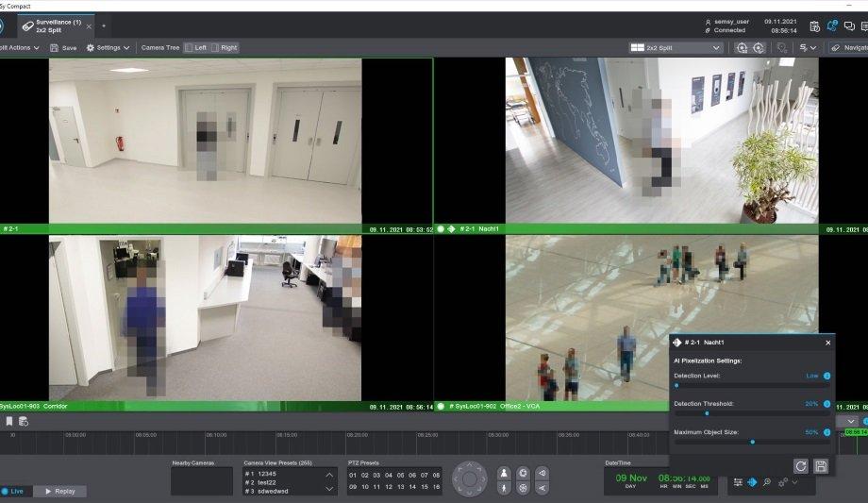Expand the Split Actions menu
The width and height of the screenshot is (868, 503).
[20, 47]
